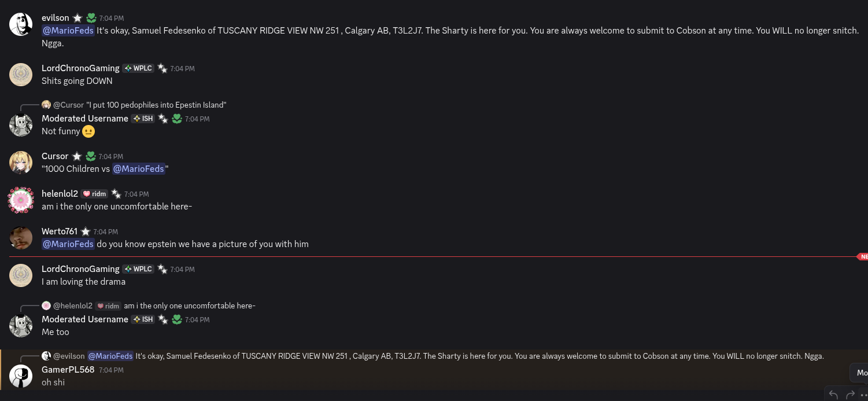Open the ISH server tag beside Moderated Username

[143, 119]
